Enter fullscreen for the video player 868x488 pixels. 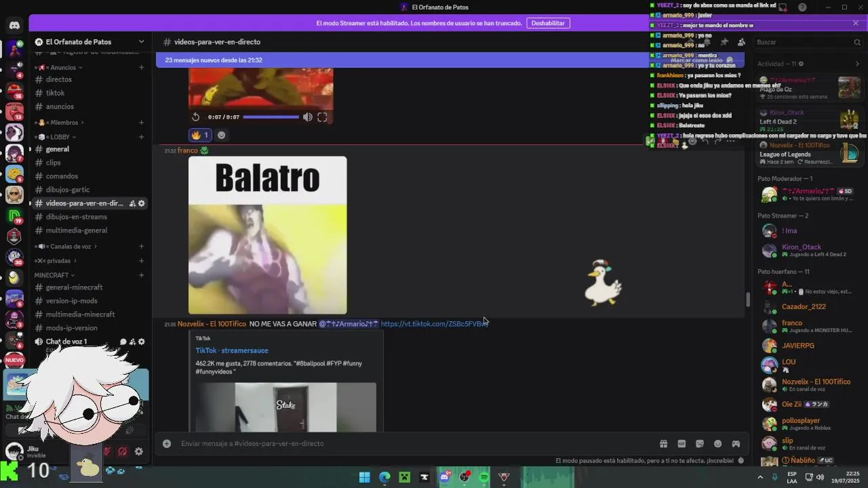click(x=322, y=117)
